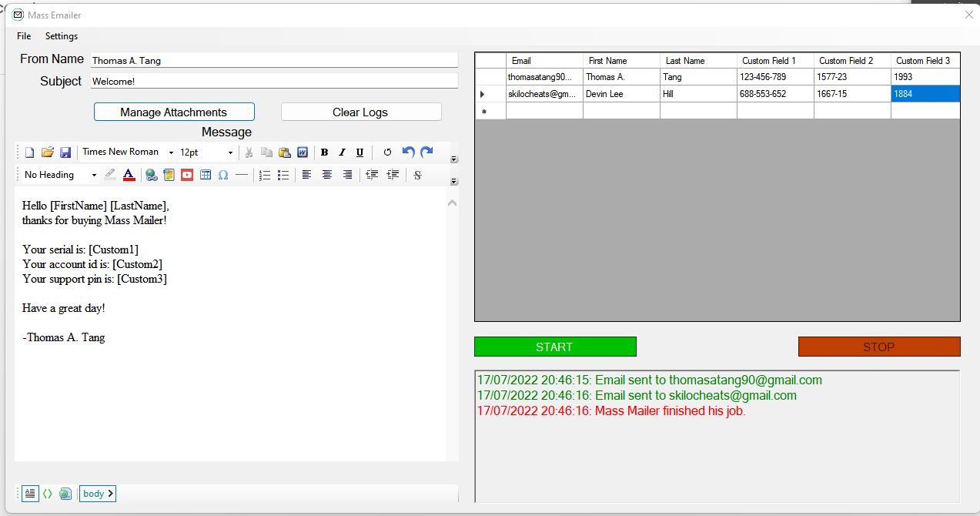Click the Custom Field 2 column header
Screen dimensions: 980x516
click(852, 60)
